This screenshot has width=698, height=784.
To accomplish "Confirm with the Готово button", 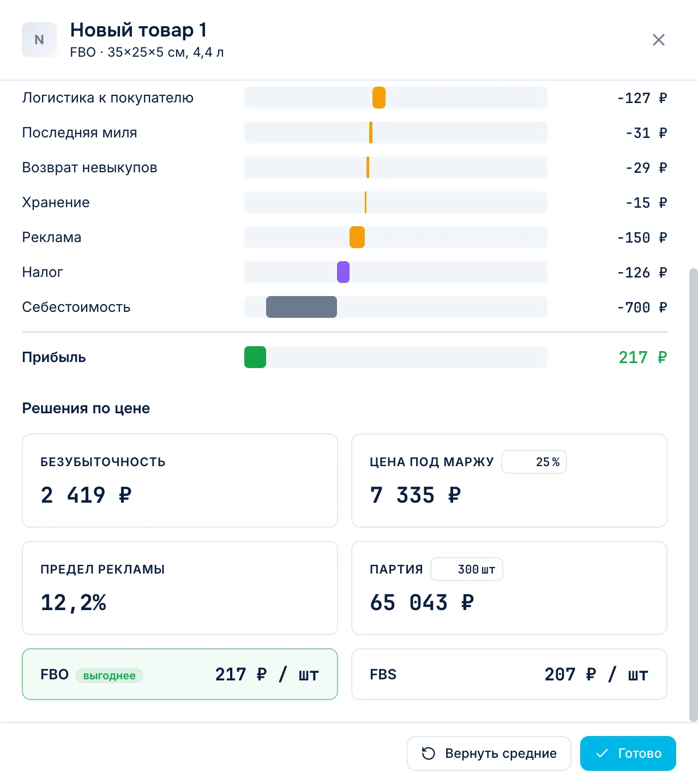I will [628, 753].
